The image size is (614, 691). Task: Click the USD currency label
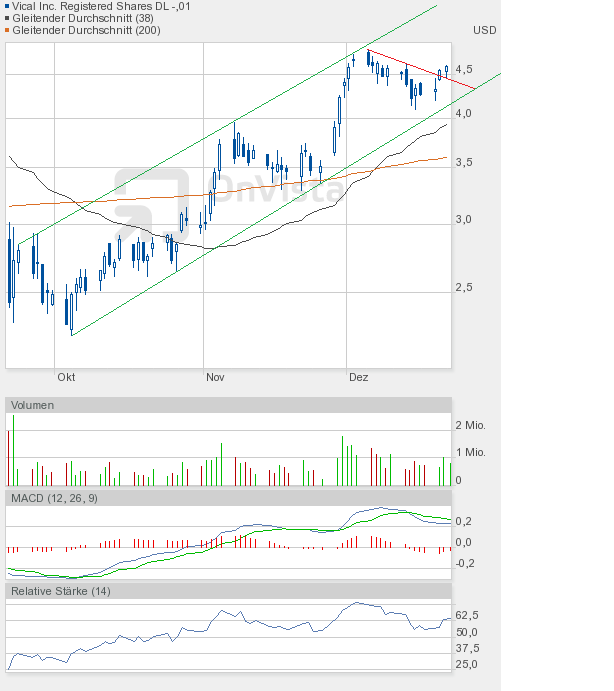(x=484, y=30)
